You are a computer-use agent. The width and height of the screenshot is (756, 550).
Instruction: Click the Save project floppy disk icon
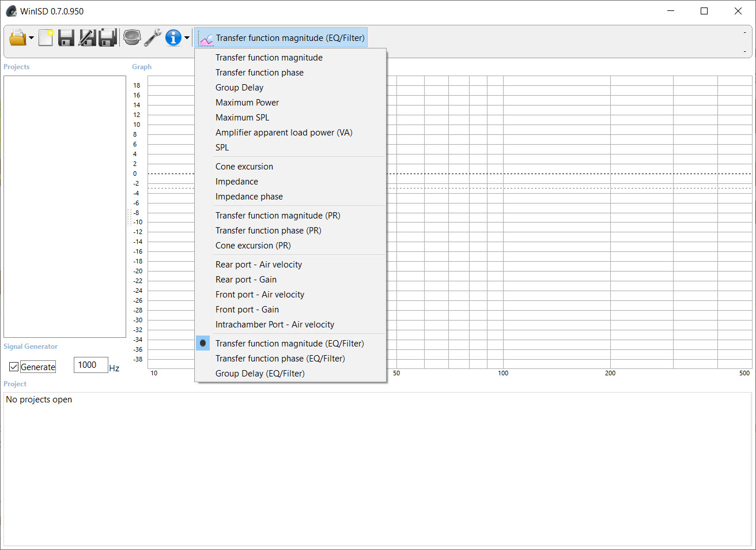point(66,38)
